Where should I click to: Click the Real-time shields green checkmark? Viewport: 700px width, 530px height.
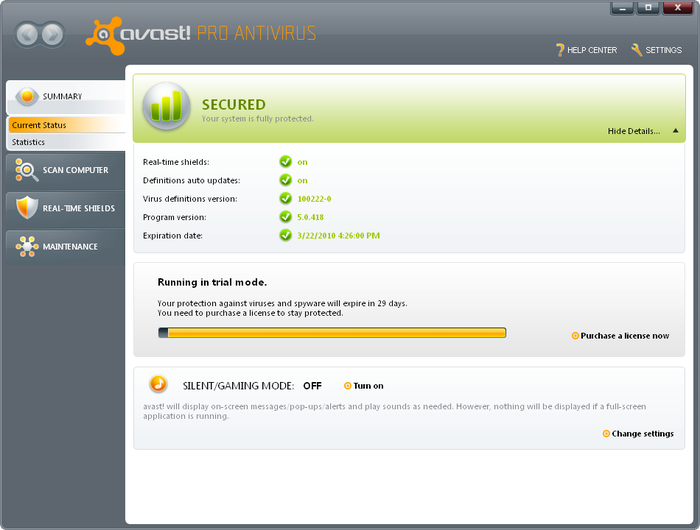tap(286, 162)
